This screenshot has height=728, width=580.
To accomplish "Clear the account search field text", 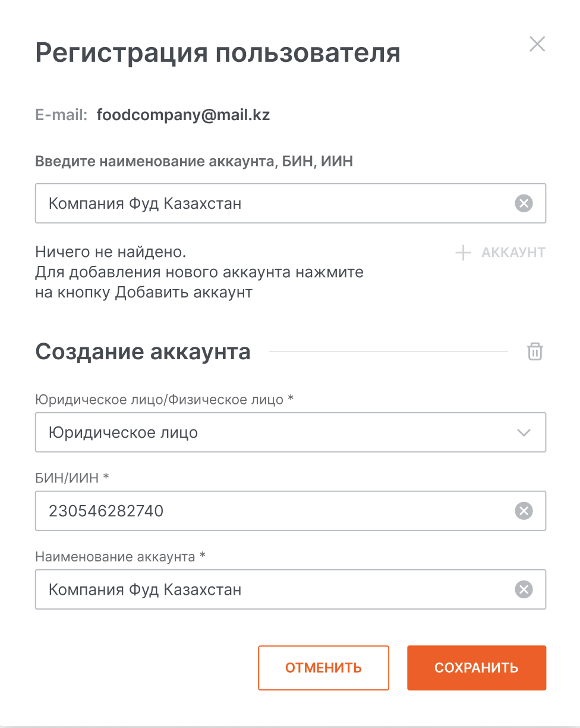I will pyautogui.click(x=524, y=204).
